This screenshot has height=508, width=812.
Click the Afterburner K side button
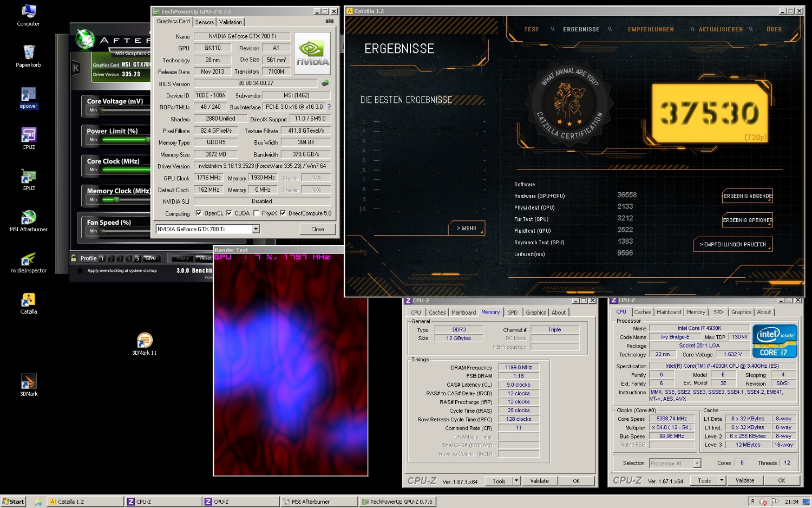(x=76, y=68)
